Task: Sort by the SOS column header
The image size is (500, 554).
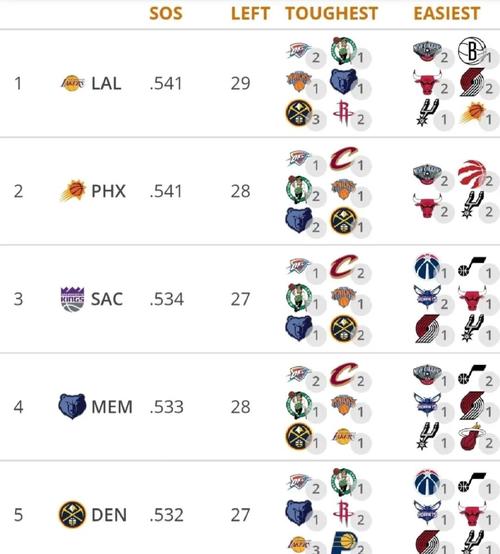Action: pos(166,14)
